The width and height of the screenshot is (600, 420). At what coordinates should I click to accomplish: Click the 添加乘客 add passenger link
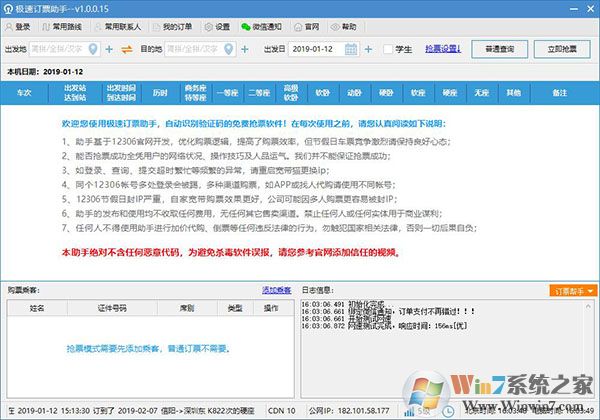276,290
